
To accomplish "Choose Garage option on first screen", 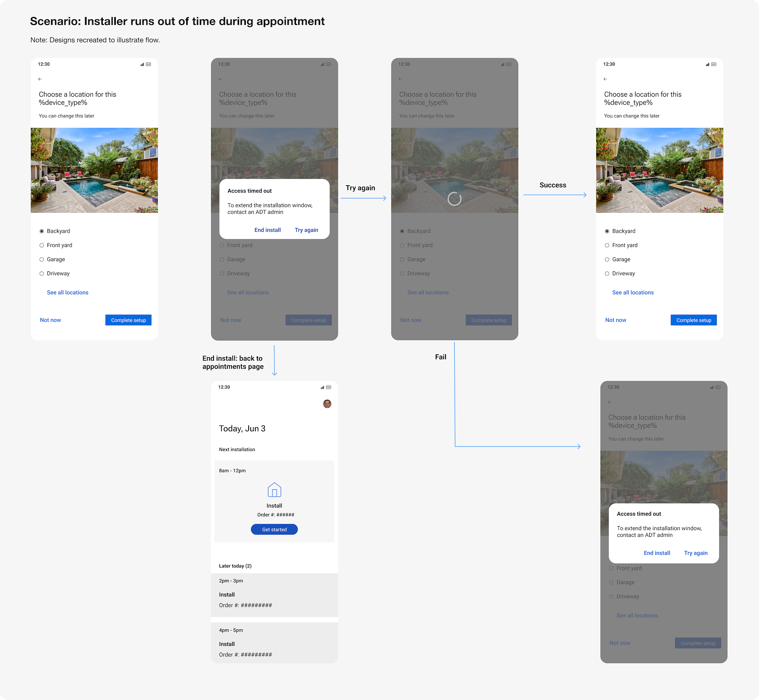I will coord(52,260).
